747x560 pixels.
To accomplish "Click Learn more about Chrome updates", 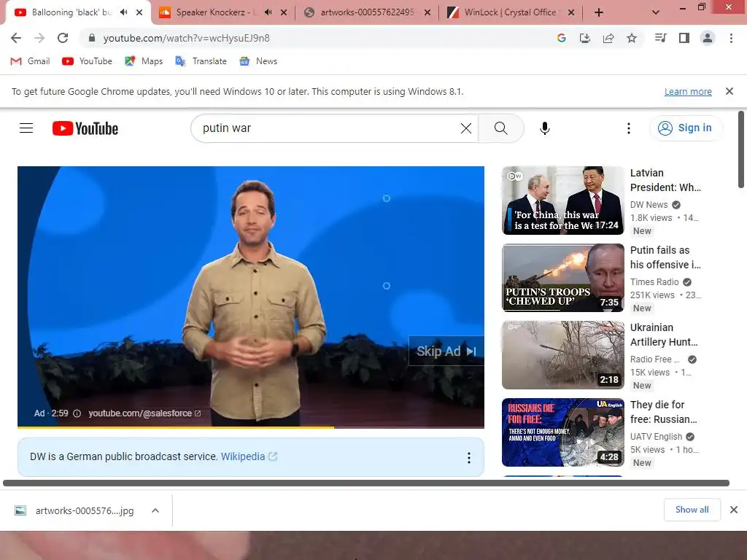I will [x=688, y=91].
